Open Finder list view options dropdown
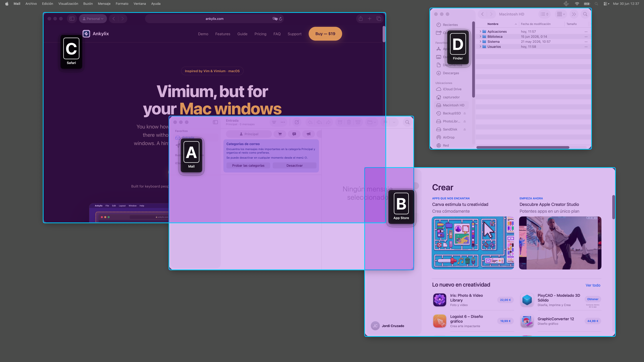The height and width of the screenshot is (362, 644). tap(544, 14)
